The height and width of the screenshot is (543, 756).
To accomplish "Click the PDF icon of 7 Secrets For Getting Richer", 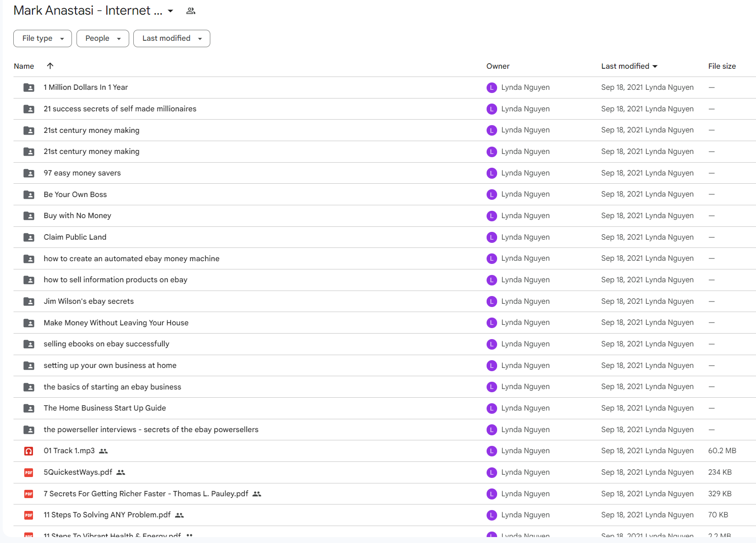I will [29, 494].
